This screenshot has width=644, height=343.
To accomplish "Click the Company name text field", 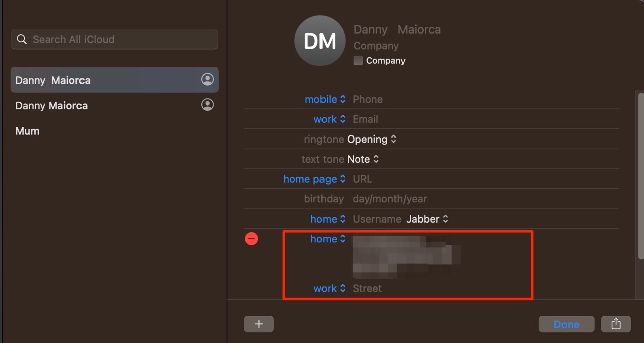I will [376, 46].
